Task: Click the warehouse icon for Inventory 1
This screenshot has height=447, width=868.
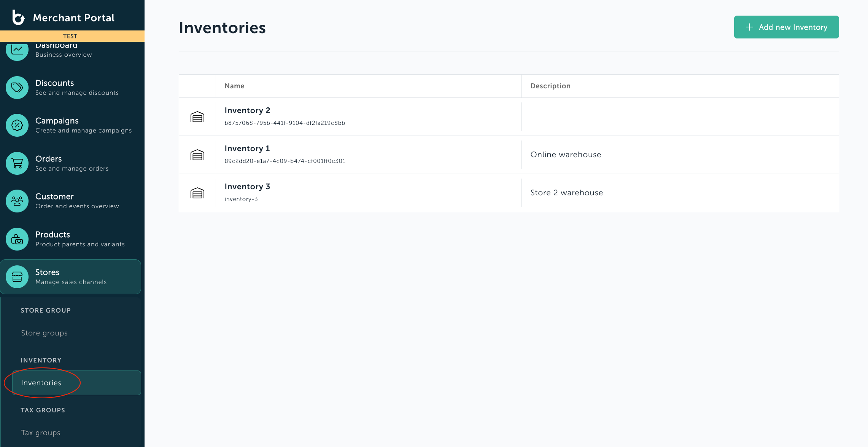Action: [197, 155]
